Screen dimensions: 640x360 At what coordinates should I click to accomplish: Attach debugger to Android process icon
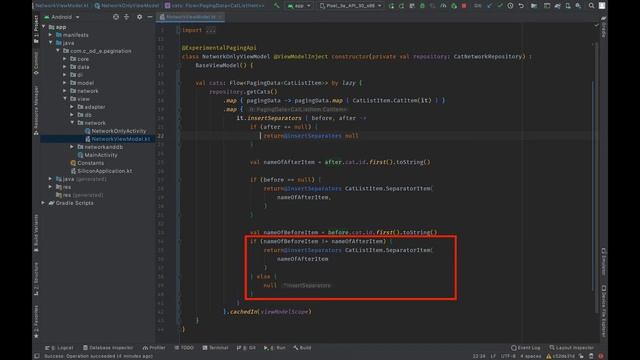(x=453, y=6)
